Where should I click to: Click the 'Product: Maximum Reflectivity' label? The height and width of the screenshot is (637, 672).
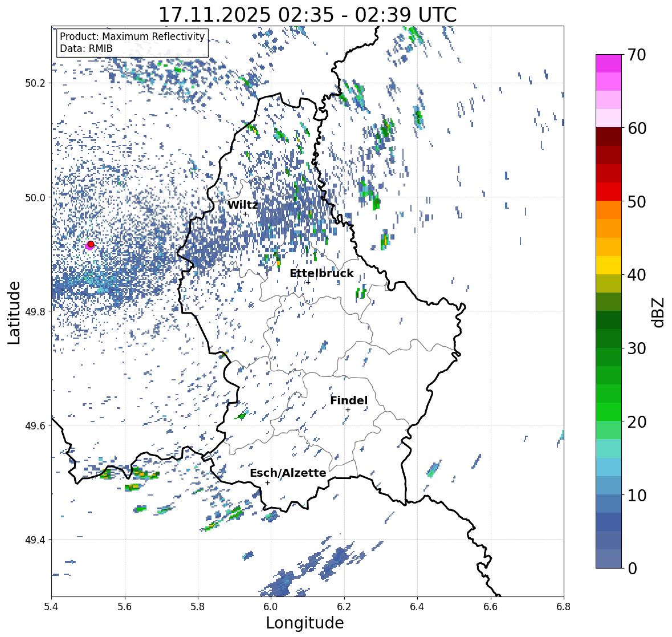(x=132, y=36)
